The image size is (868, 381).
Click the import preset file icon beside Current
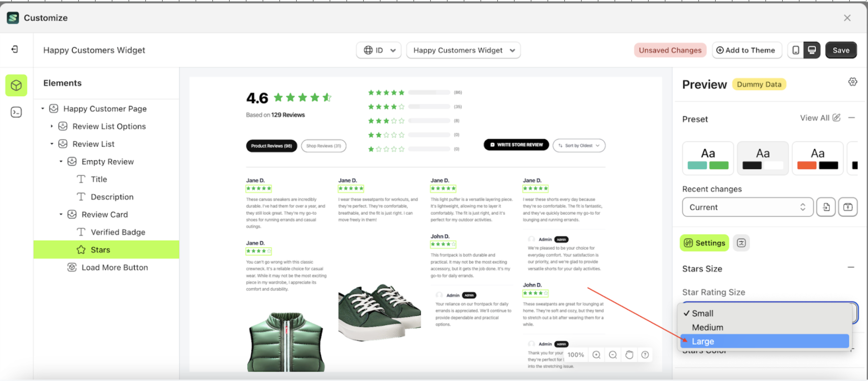[x=826, y=207]
